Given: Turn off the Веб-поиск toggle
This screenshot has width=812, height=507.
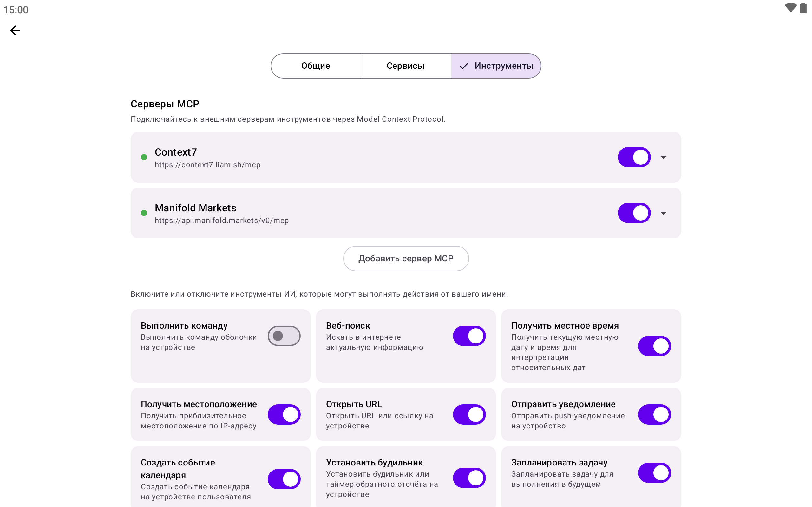Looking at the screenshot, I should click(469, 336).
